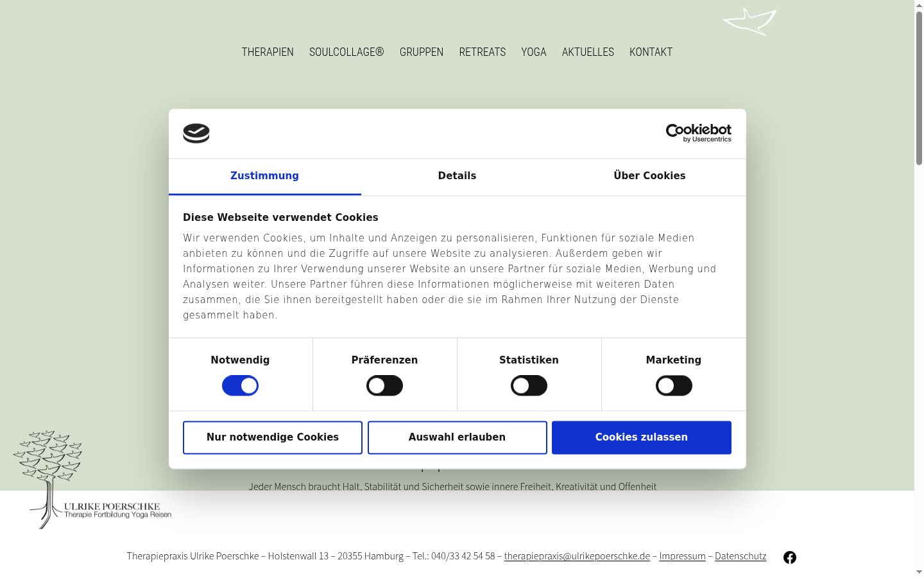Click the footer text 'Holstenwall 13 – 20355 Hamburg'
Image resolution: width=924 pixels, height=578 pixels.
tap(336, 556)
